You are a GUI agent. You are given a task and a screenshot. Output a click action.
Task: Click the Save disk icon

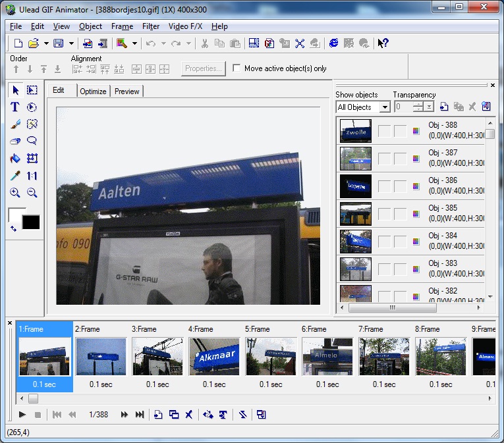tap(59, 43)
